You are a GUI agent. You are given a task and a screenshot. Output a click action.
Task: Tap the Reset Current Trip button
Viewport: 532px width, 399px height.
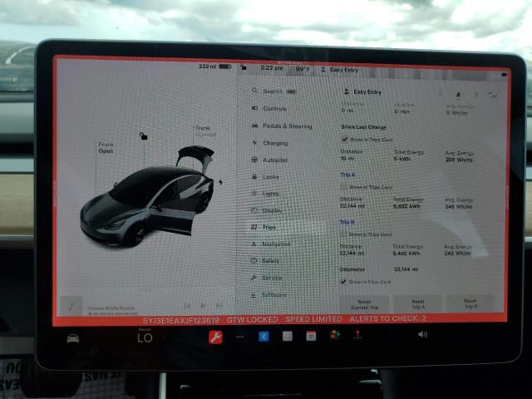coord(364,304)
